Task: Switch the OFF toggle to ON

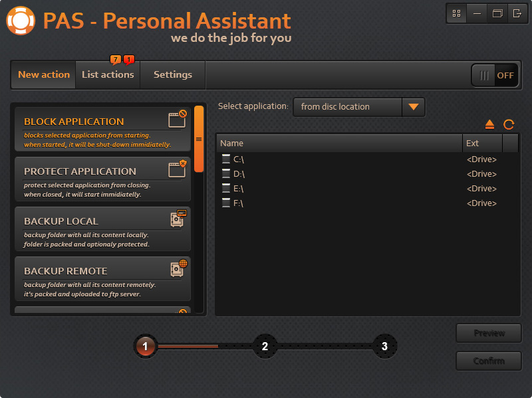Action: pyautogui.click(x=495, y=75)
